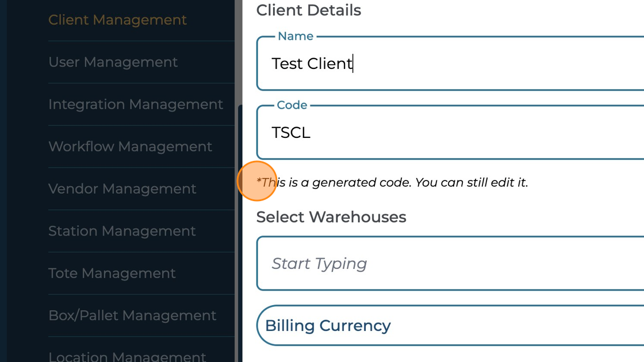Click the Code field's floating label
This screenshot has width=644, height=362.
click(x=292, y=105)
